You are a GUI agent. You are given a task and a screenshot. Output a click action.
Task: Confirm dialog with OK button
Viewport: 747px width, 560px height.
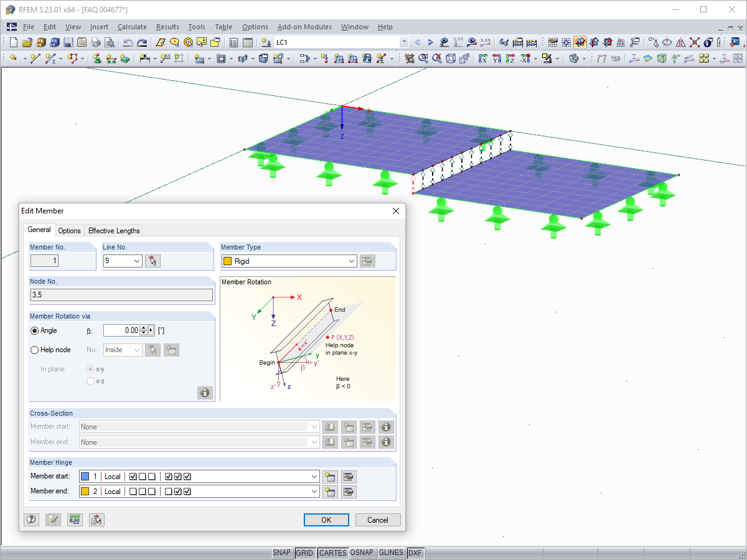326,520
